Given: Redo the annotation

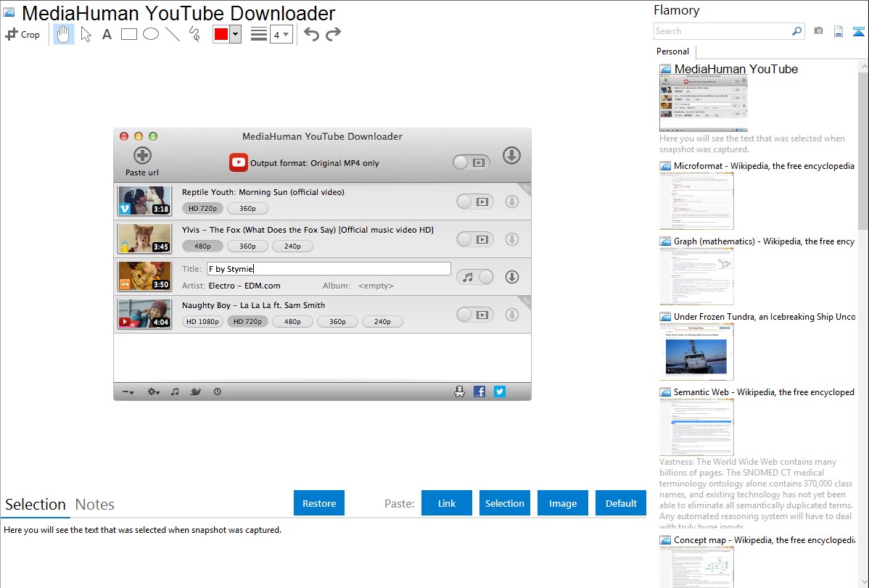Looking at the screenshot, I should coord(333,34).
